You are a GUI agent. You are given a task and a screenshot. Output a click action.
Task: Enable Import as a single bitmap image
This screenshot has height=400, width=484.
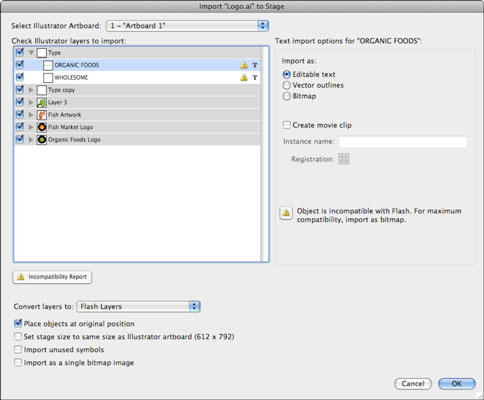point(18,362)
